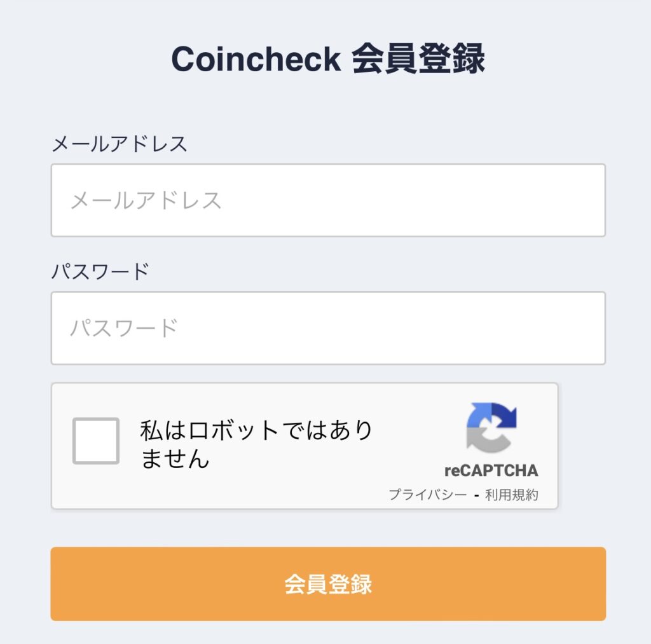Click the パスワード label above the field
This screenshot has width=651, height=644.
click(100, 271)
